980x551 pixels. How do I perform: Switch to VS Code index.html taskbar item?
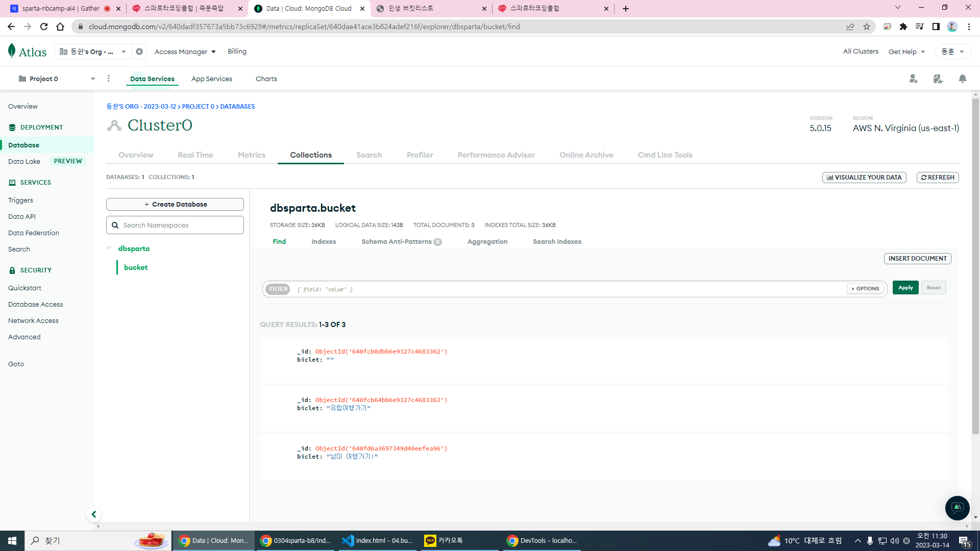click(x=378, y=541)
